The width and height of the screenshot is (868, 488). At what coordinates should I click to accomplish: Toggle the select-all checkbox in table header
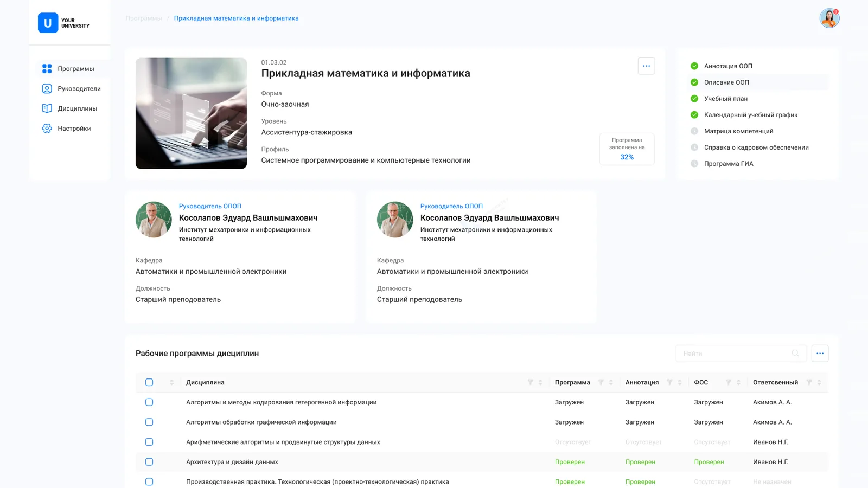(149, 382)
